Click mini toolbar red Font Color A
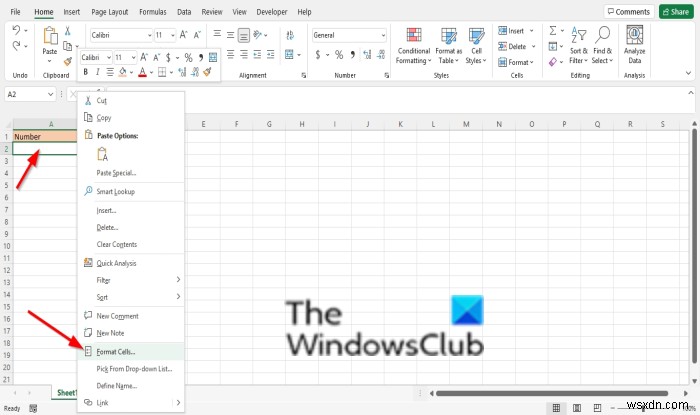The image size is (700, 415). click(x=142, y=72)
